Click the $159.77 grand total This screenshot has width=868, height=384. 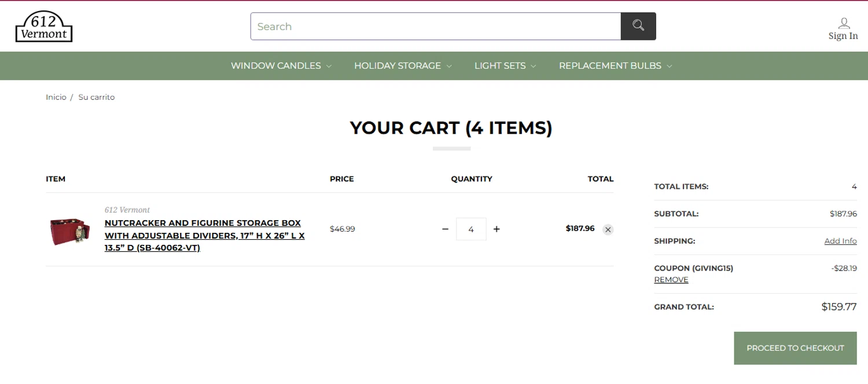pyautogui.click(x=839, y=307)
